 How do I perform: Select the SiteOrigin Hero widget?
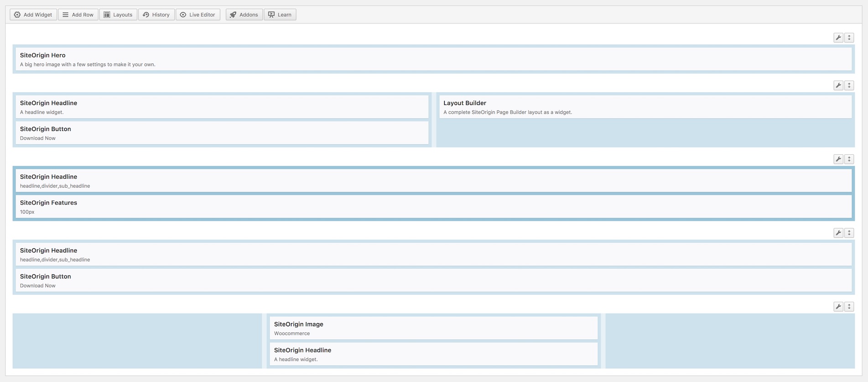click(434, 59)
